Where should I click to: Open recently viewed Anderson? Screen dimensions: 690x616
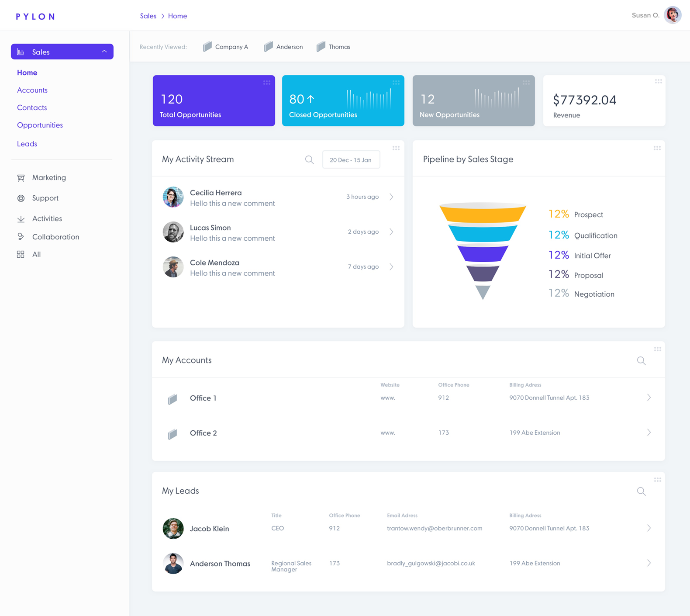pos(283,46)
